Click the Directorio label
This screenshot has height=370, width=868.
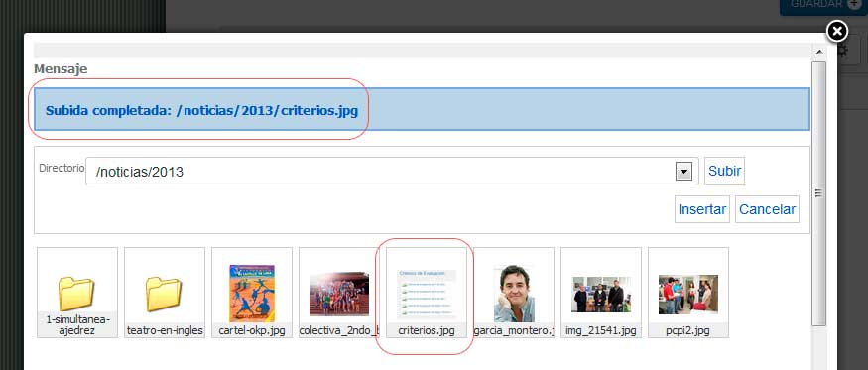click(62, 168)
